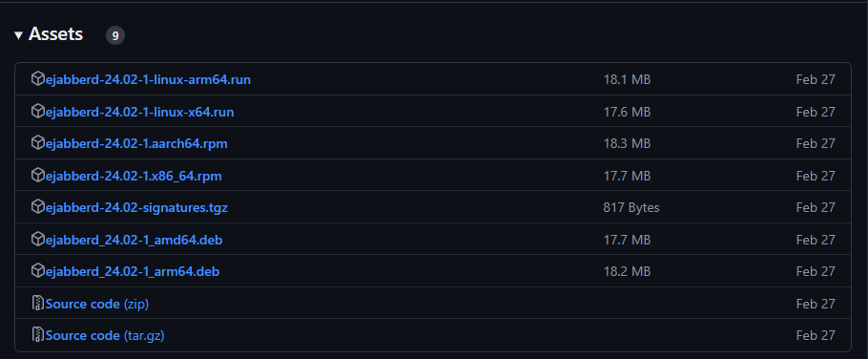Collapse the Assets section triangle
Screen dimensions: 868x359
(18, 35)
